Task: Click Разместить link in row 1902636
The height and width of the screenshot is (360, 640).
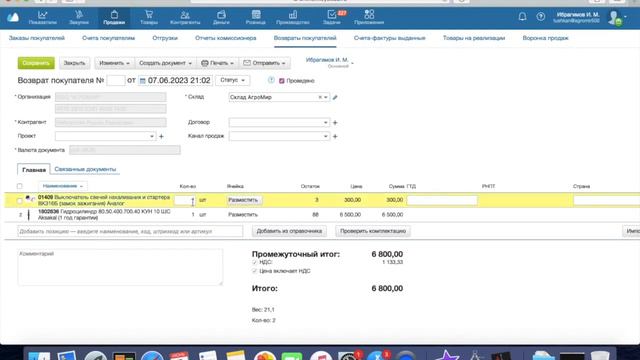Action: (x=243, y=215)
